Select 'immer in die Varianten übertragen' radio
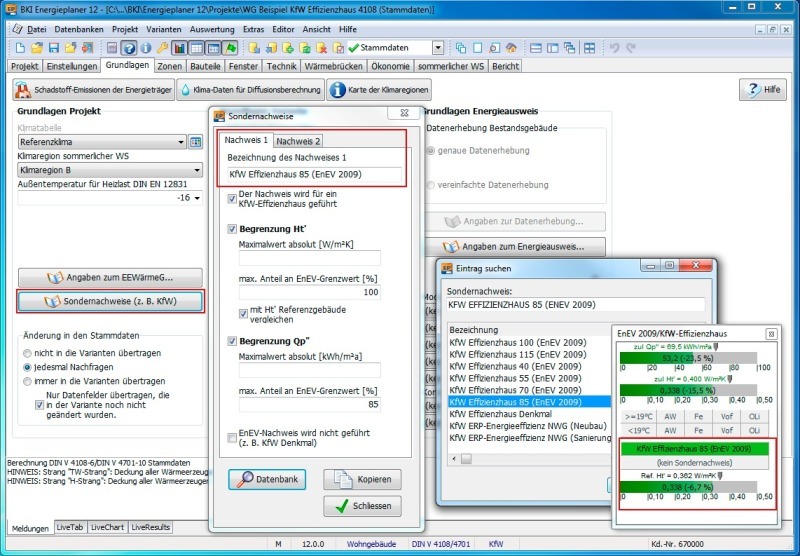 pos(28,381)
